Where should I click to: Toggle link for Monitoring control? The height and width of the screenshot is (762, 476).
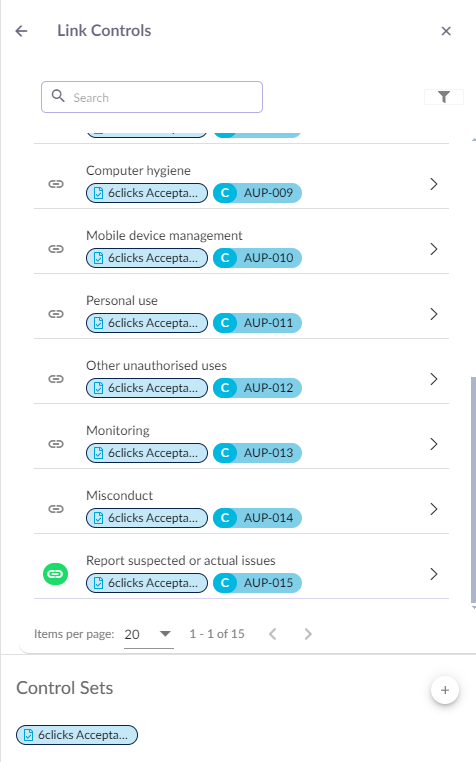click(56, 444)
